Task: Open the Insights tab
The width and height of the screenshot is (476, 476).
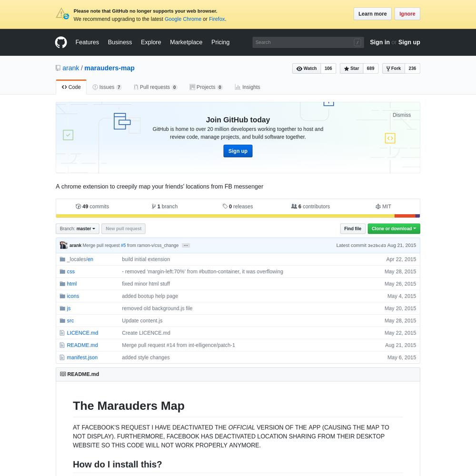Action: (x=248, y=87)
